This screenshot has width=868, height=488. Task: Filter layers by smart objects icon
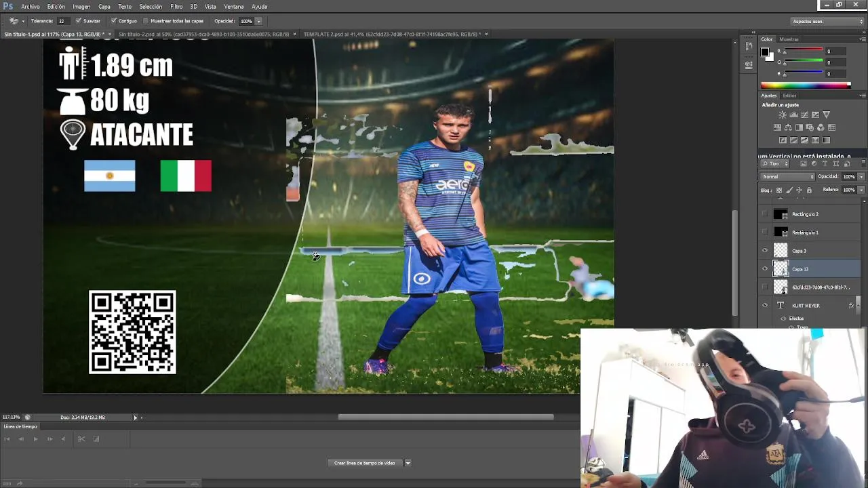point(847,163)
